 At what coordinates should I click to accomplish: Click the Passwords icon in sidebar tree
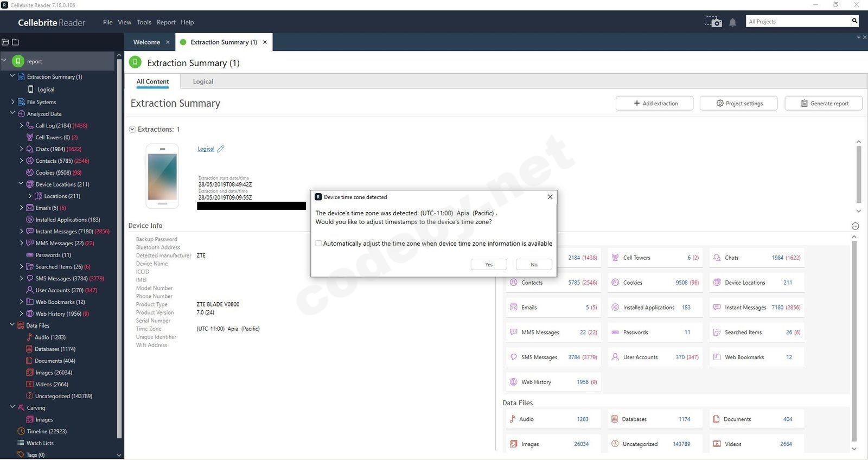(x=30, y=255)
